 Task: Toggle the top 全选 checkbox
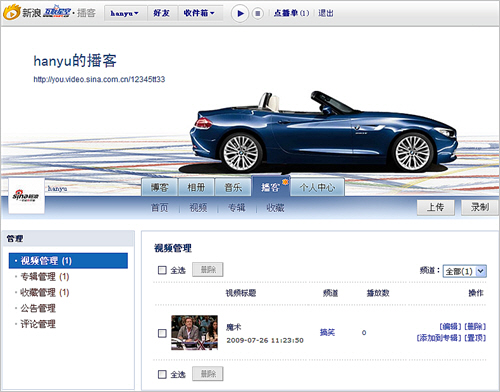click(162, 270)
